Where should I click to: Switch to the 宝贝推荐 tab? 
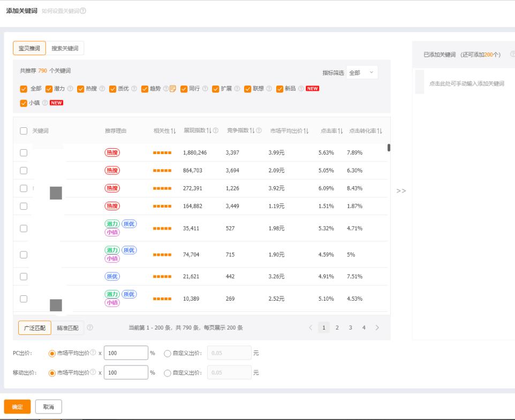tap(31, 48)
